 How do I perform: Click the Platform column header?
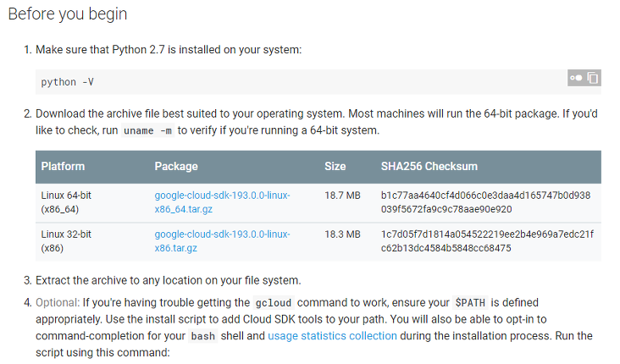point(63,167)
